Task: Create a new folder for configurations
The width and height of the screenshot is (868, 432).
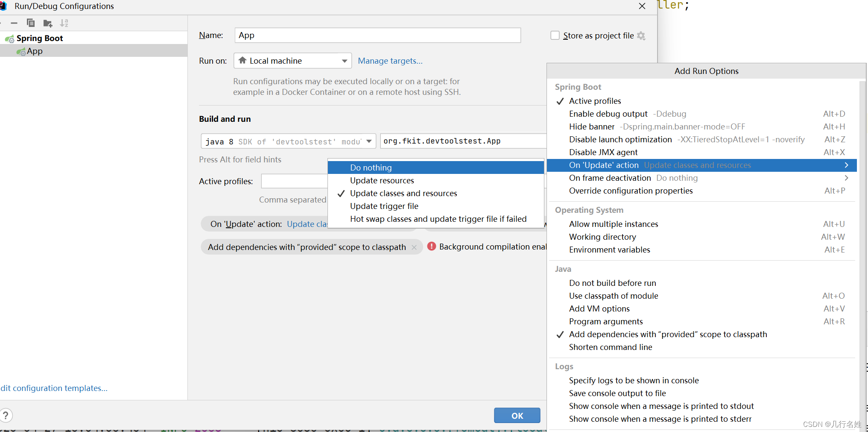Action: (47, 23)
